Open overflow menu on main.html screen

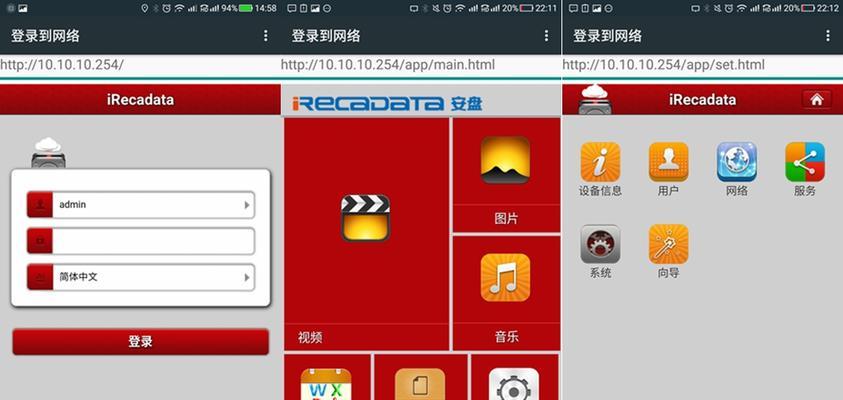pos(546,36)
